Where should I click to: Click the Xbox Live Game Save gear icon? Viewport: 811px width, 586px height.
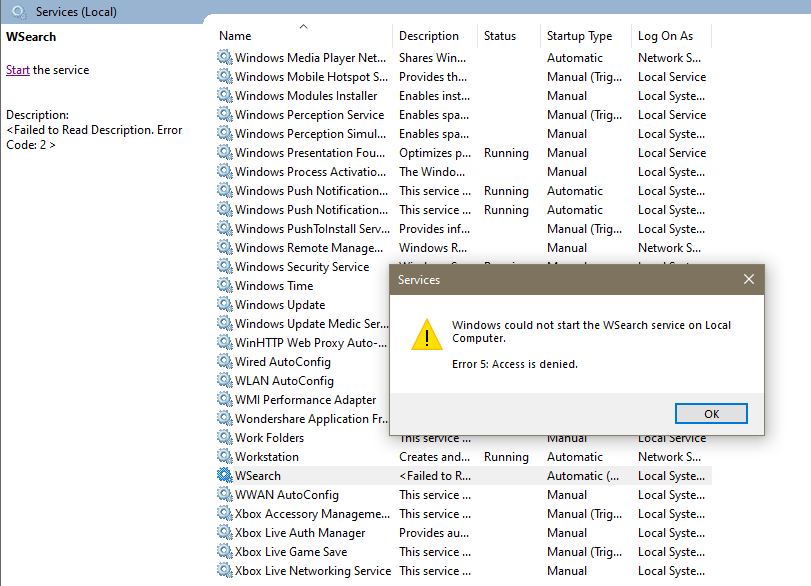pyautogui.click(x=224, y=551)
